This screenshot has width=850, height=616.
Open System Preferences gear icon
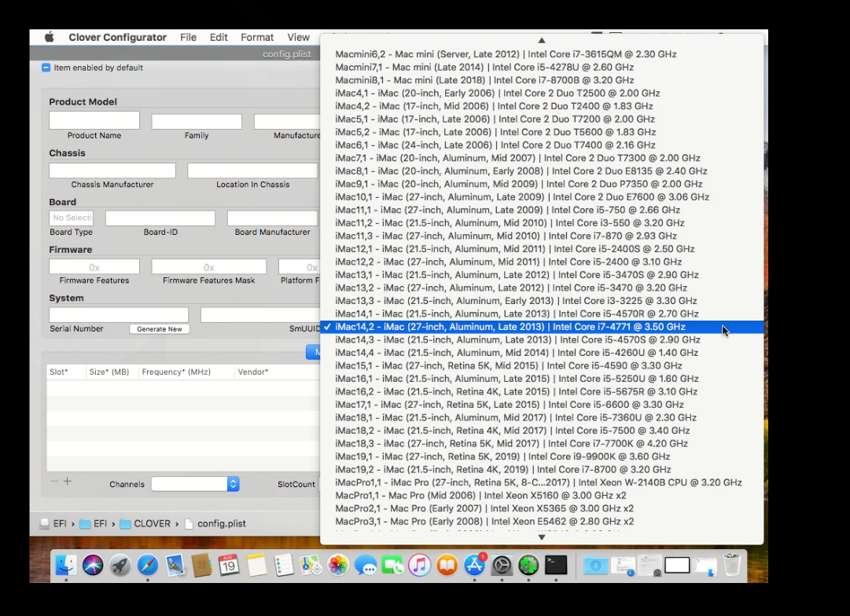click(502, 565)
